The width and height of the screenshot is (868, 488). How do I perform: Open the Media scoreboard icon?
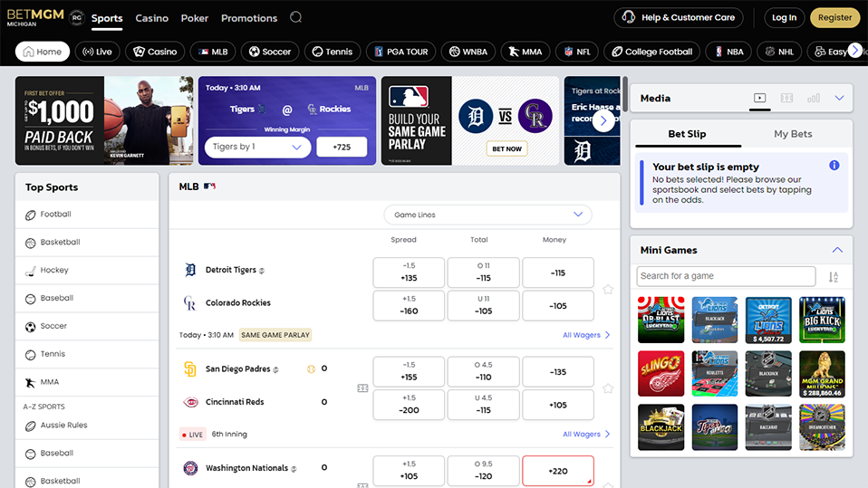click(x=786, y=98)
